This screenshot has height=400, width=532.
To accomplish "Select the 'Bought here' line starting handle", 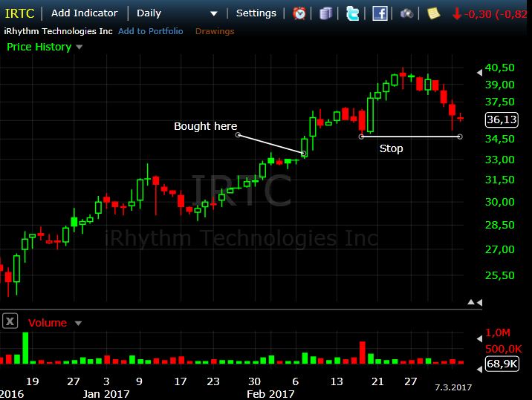I will click(x=239, y=135).
